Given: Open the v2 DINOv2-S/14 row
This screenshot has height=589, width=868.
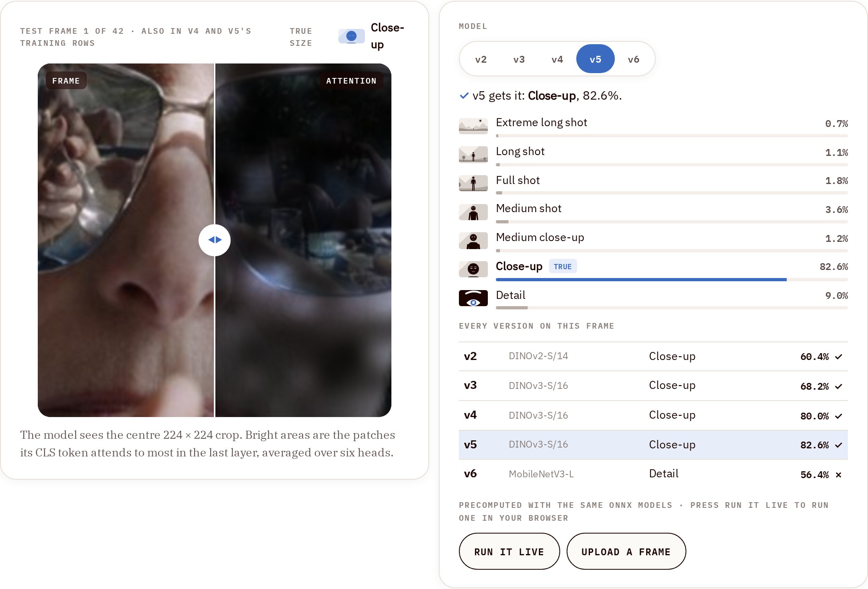Looking at the screenshot, I should (653, 356).
